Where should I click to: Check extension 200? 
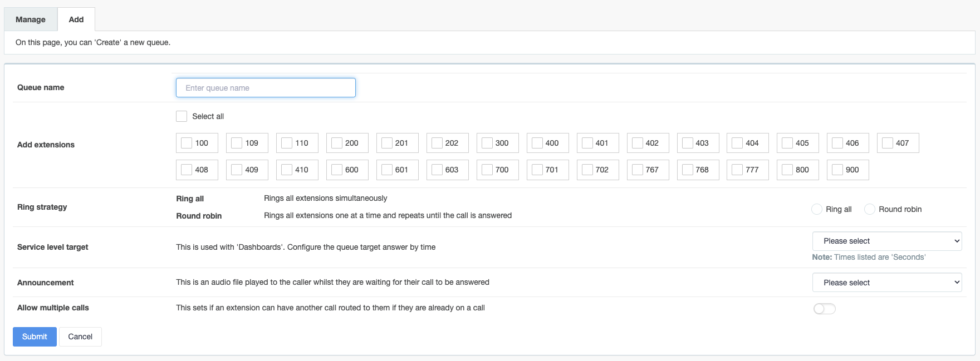(x=337, y=143)
